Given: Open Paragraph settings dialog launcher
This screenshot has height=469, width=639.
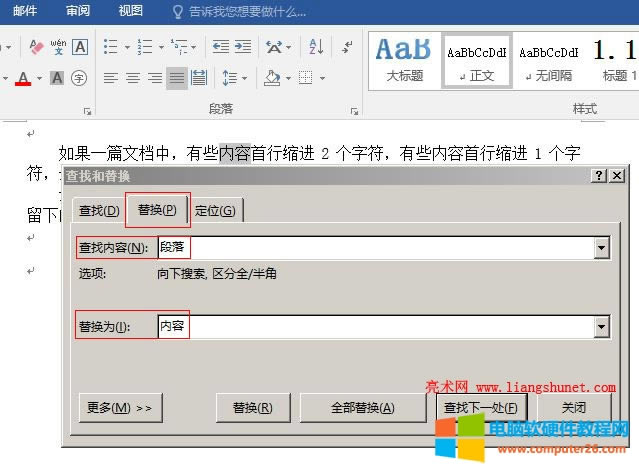Looking at the screenshot, I should tap(355, 111).
